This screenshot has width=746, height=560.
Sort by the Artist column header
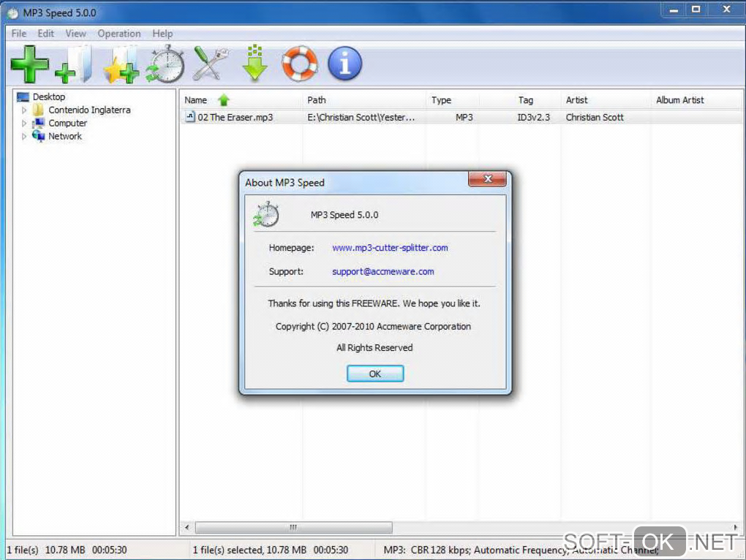606,100
